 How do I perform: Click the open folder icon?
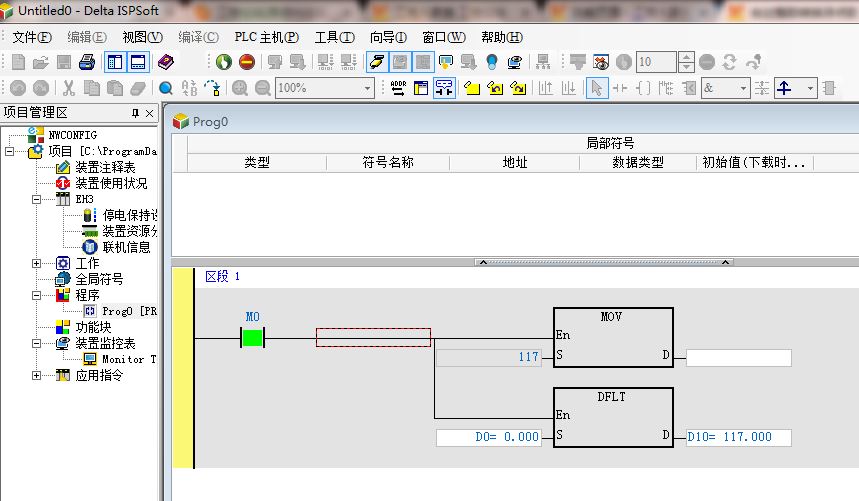(x=40, y=62)
